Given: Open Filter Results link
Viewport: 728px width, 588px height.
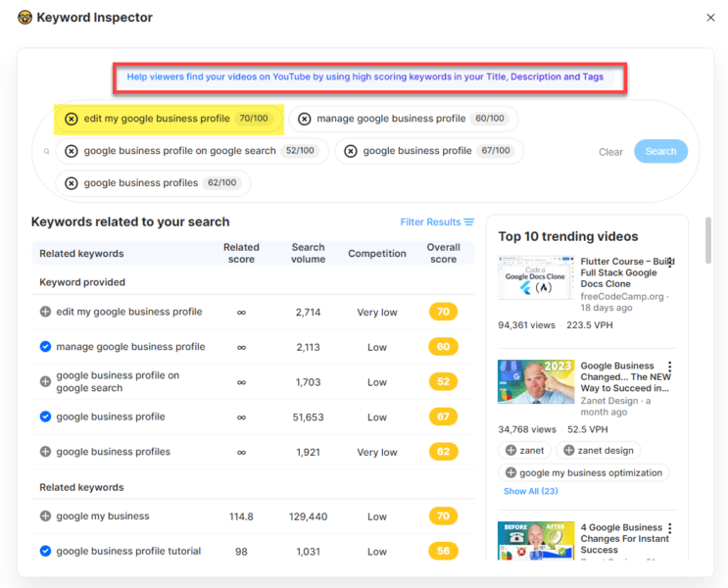Looking at the screenshot, I should coord(430,222).
